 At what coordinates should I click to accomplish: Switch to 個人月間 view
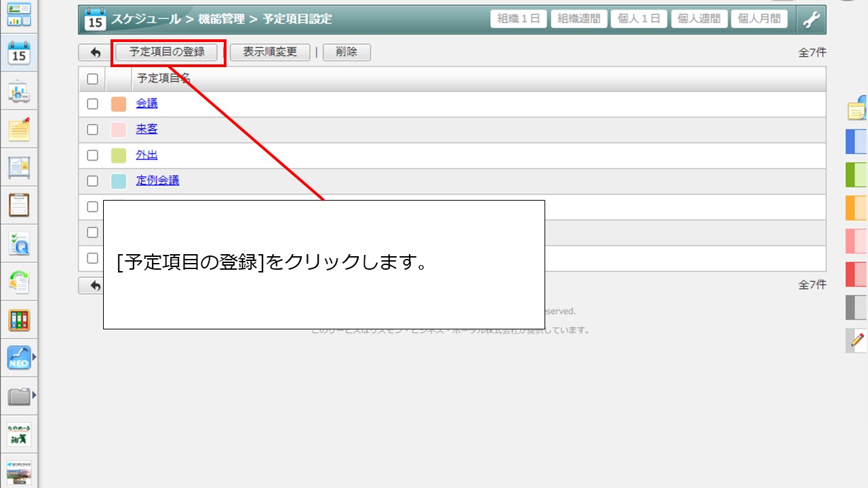coord(759,19)
